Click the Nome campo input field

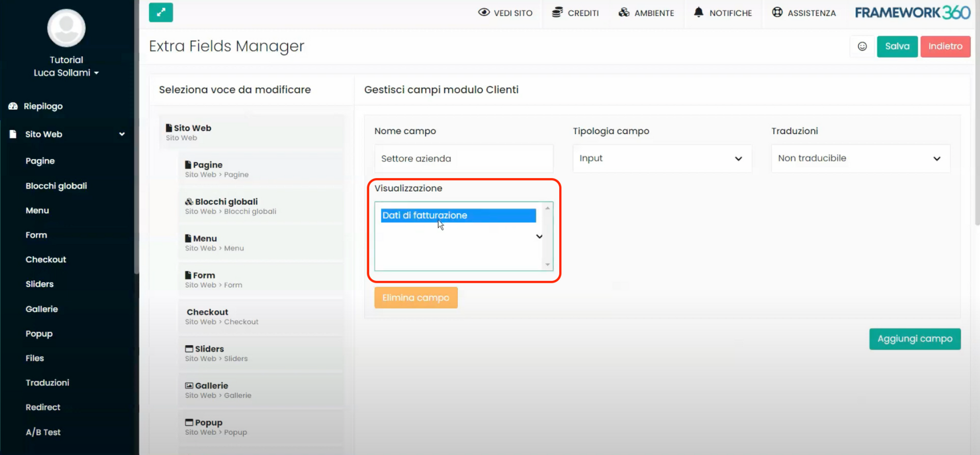point(463,159)
